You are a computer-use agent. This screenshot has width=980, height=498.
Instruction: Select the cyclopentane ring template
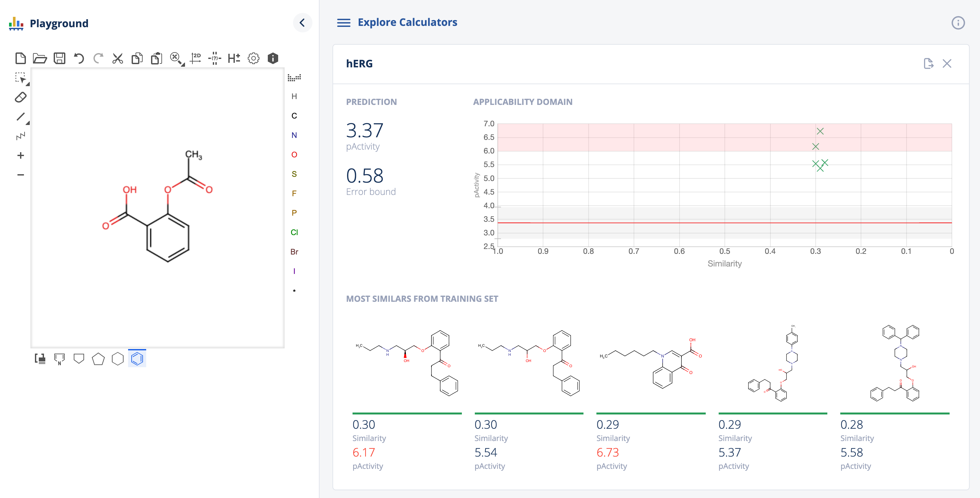tap(98, 359)
